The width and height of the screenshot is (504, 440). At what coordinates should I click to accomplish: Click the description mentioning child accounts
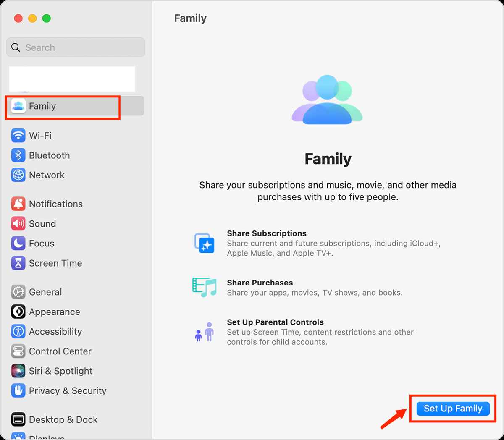(x=320, y=337)
